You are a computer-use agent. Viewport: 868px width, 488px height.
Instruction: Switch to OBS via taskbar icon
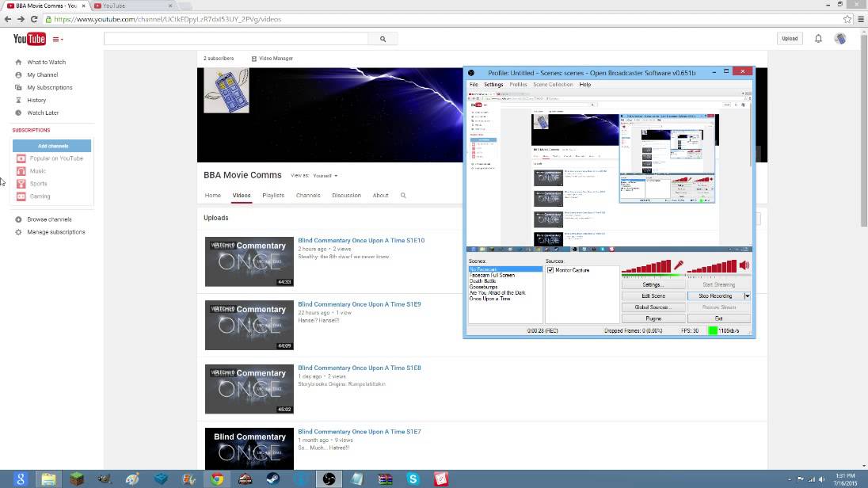329,479
